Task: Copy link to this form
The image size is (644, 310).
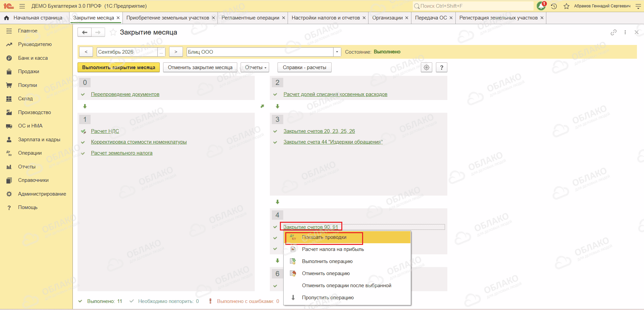Action: [613, 32]
